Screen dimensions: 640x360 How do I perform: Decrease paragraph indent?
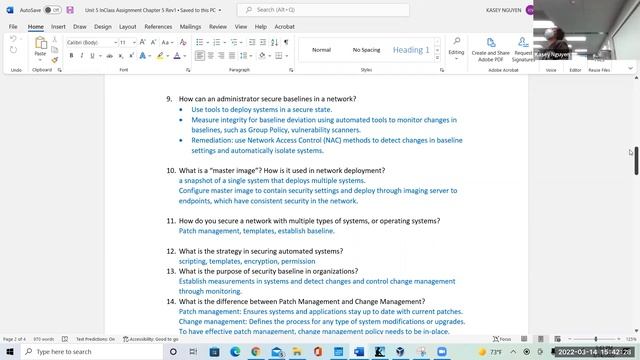tap(252, 42)
